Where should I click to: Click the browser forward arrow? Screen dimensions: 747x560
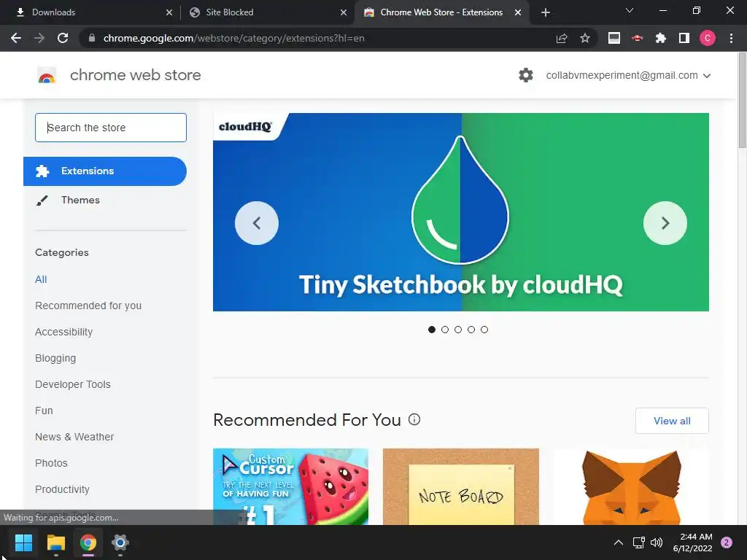[x=39, y=38]
